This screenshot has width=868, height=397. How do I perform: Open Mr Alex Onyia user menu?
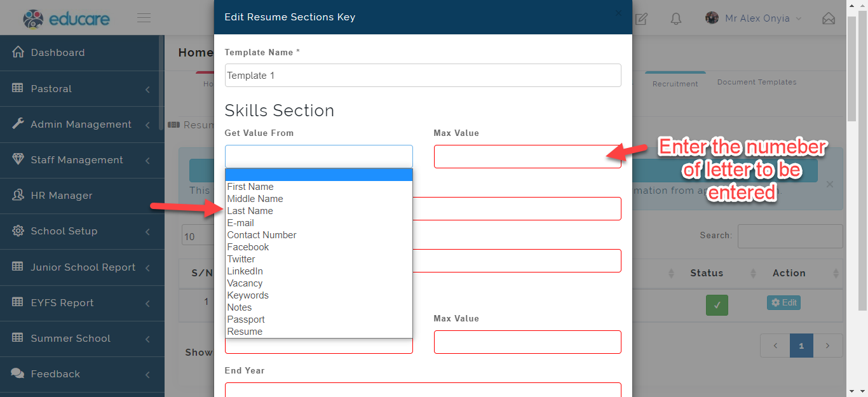[754, 18]
